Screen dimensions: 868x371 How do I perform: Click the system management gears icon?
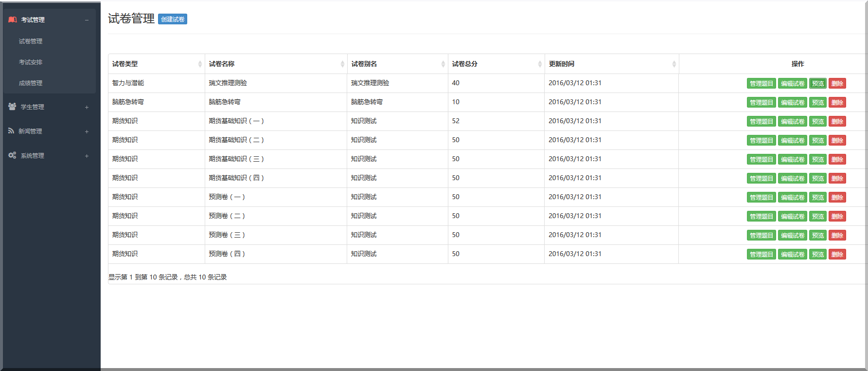click(12, 155)
